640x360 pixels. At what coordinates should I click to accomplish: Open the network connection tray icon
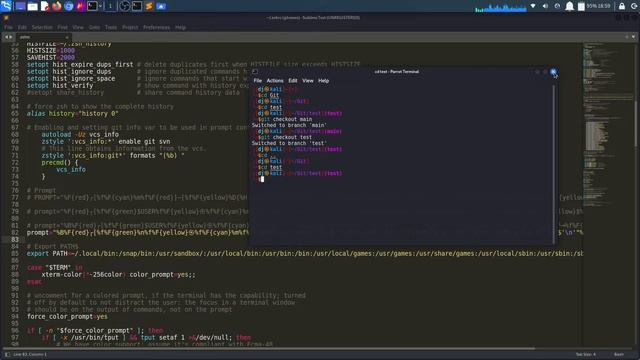[x=533, y=6]
